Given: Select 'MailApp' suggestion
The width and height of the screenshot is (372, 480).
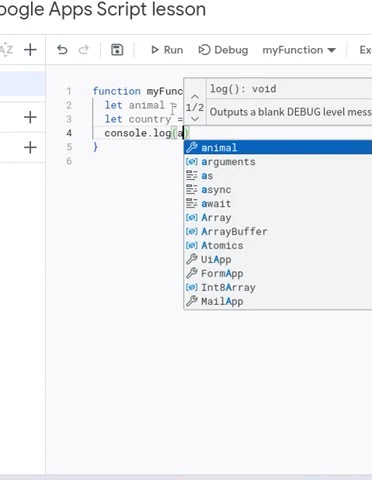Looking at the screenshot, I should tap(278, 301).
